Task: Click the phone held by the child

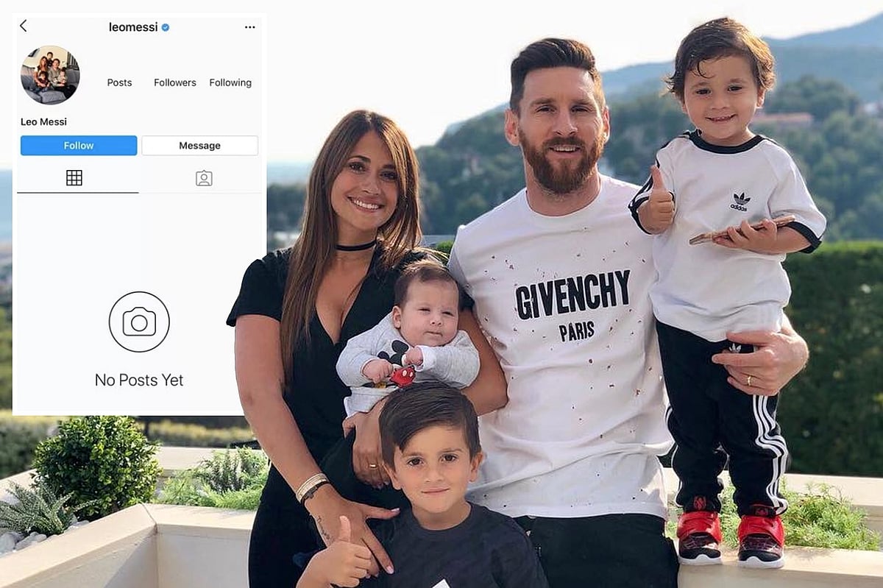Action: 742,230
